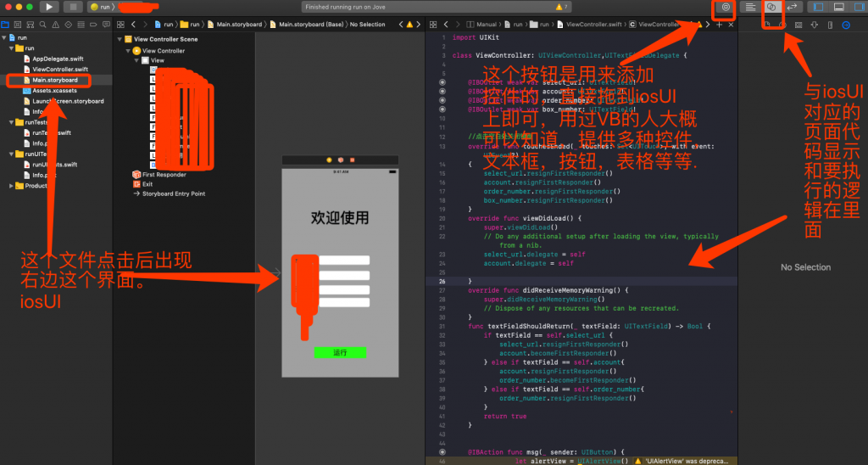
Task: Collapse the runTests folder group
Action: point(11,122)
